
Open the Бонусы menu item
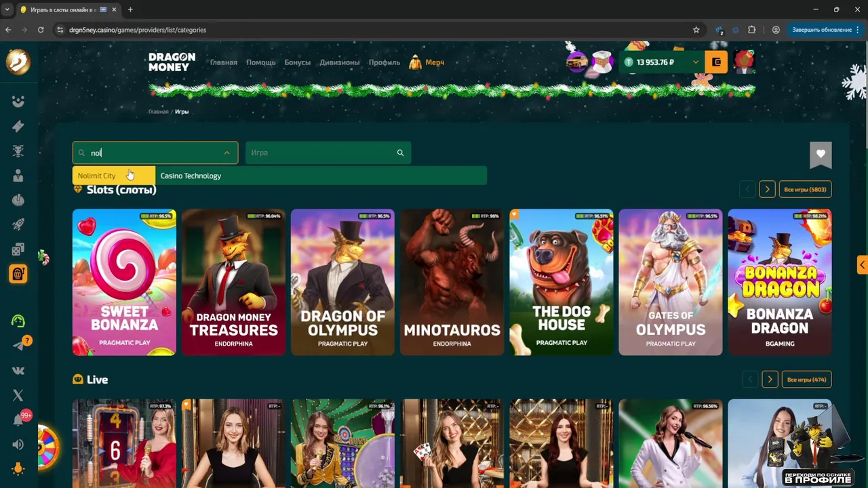[298, 62]
